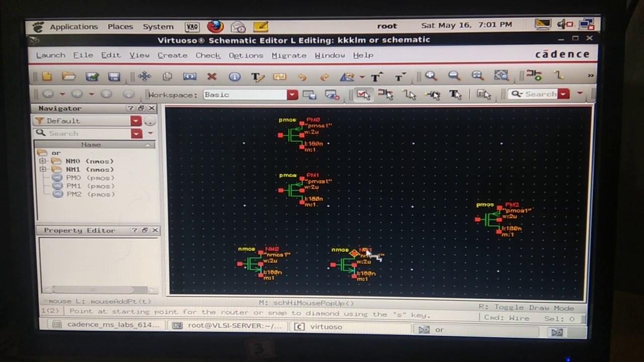Click the Save floppy disk icon
This screenshot has height=362, width=644.
pos(114,76)
